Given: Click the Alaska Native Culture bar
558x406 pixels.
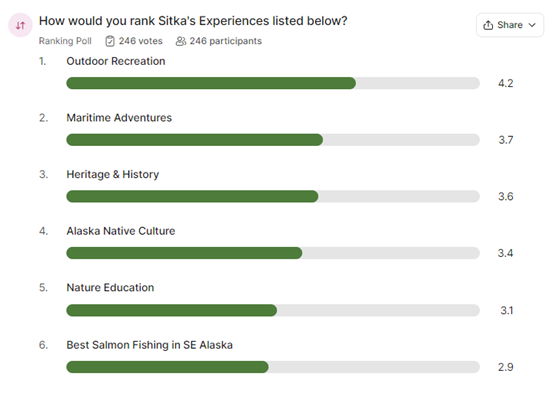Looking at the screenshot, I should [273, 253].
